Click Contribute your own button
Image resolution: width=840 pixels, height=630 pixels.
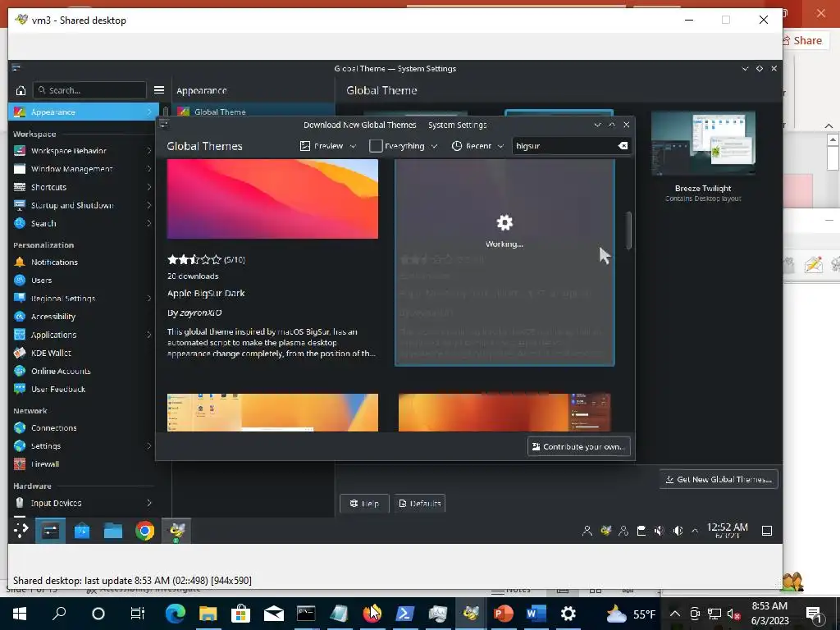coord(579,447)
